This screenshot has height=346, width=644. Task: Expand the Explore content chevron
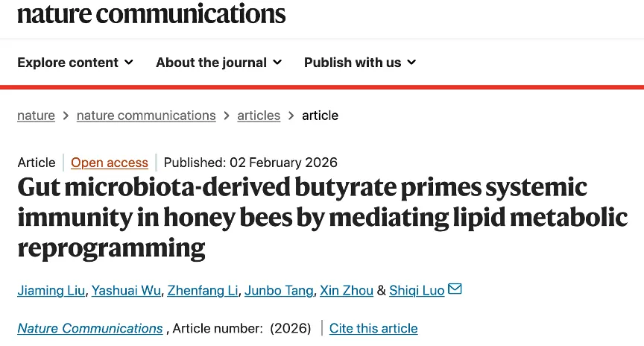[129, 63]
